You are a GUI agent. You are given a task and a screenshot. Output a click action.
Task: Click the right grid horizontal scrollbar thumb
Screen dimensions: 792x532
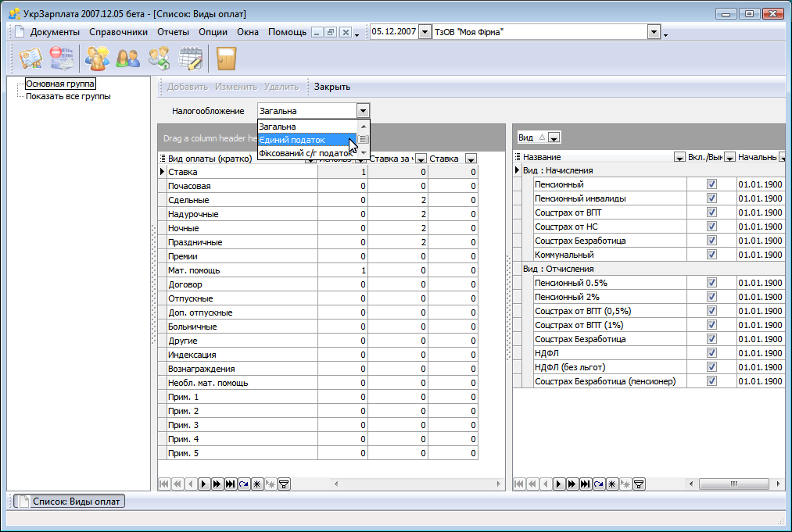(x=733, y=484)
